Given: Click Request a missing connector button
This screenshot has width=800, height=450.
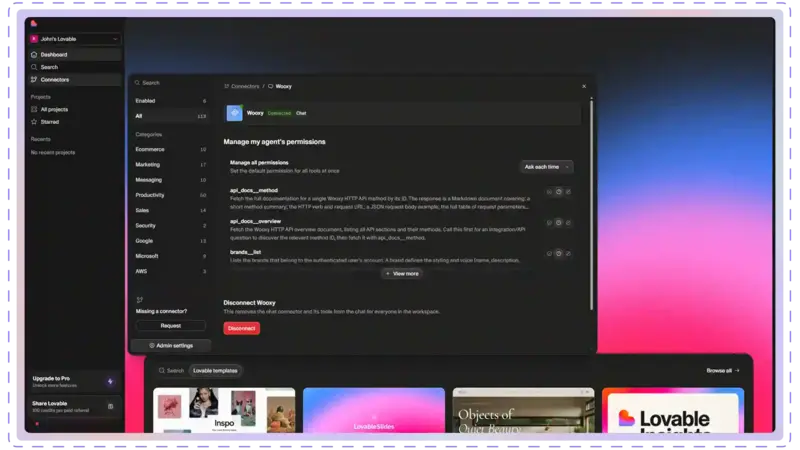Looking at the screenshot, I should pyautogui.click(x=170, y=326).
